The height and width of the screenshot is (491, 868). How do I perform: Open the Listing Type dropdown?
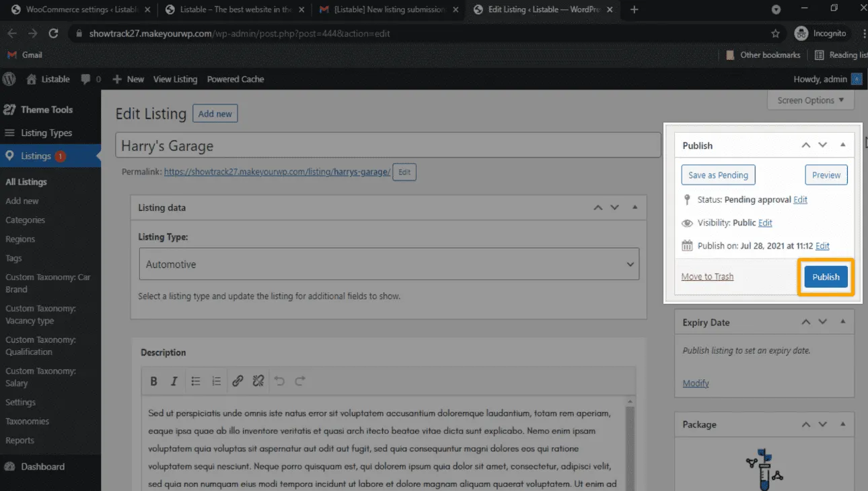(x=389, y=265)
